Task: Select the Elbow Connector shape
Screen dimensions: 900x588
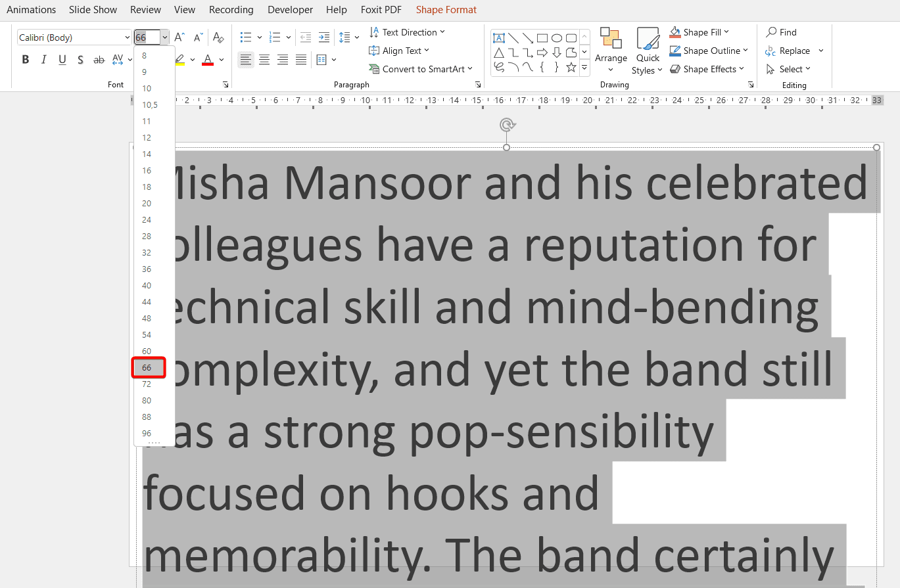Action: click(513, 53)
